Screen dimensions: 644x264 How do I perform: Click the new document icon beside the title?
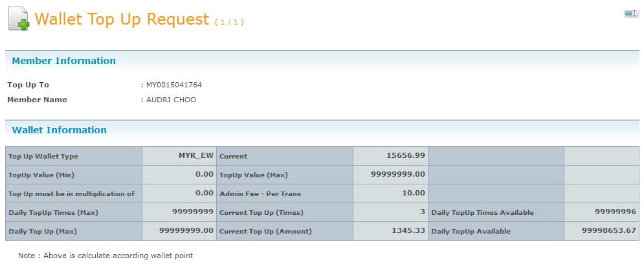pos(19,19)
